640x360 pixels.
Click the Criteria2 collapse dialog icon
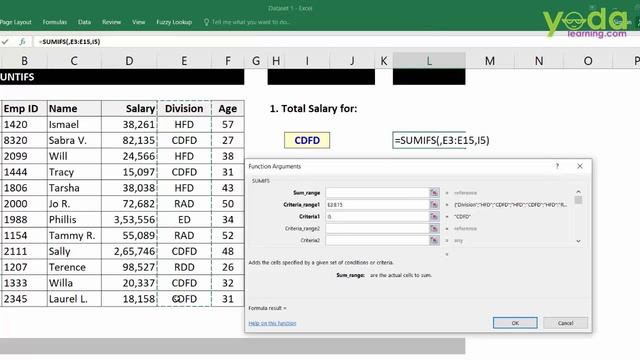coord(434,240)
